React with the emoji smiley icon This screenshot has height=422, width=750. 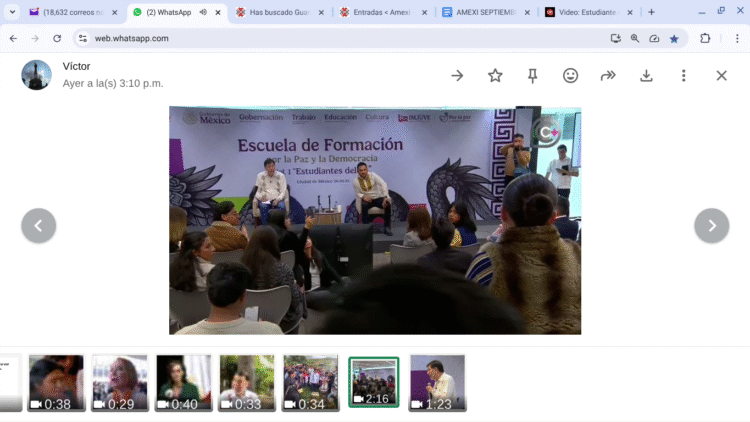pyautogui.click(x=570, y=75)
